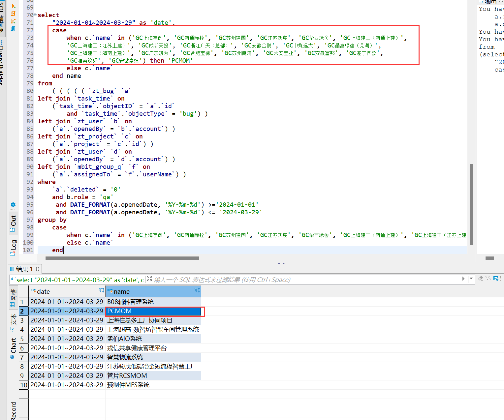The height and width of the screenshot is (420, 504).
Task: Select the PCMOM cell in row 2
Action: pyautogui.click(x=153, y=311)
